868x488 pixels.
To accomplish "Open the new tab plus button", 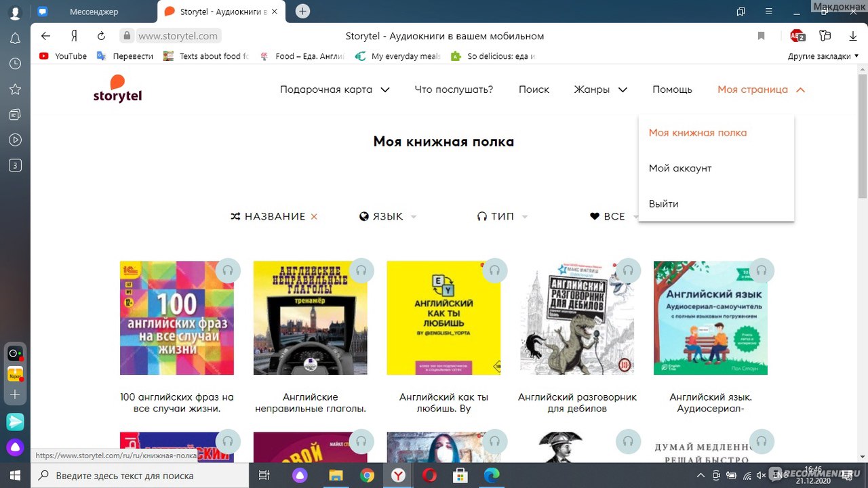I will click(303, 11).
